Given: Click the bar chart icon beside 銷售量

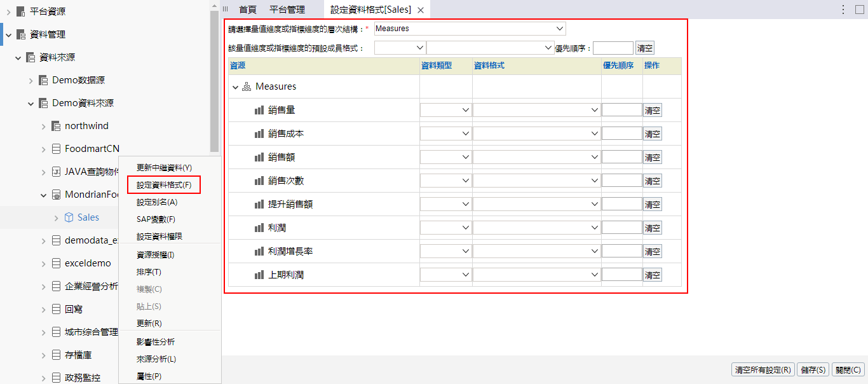Looking at the screenshot, I should pos(259,110).
